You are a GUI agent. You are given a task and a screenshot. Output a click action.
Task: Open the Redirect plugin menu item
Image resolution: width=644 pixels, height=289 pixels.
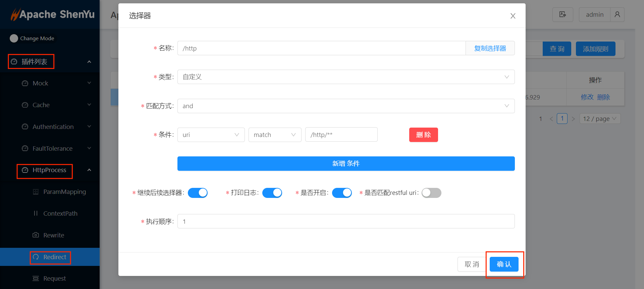(x=54, y=257)
